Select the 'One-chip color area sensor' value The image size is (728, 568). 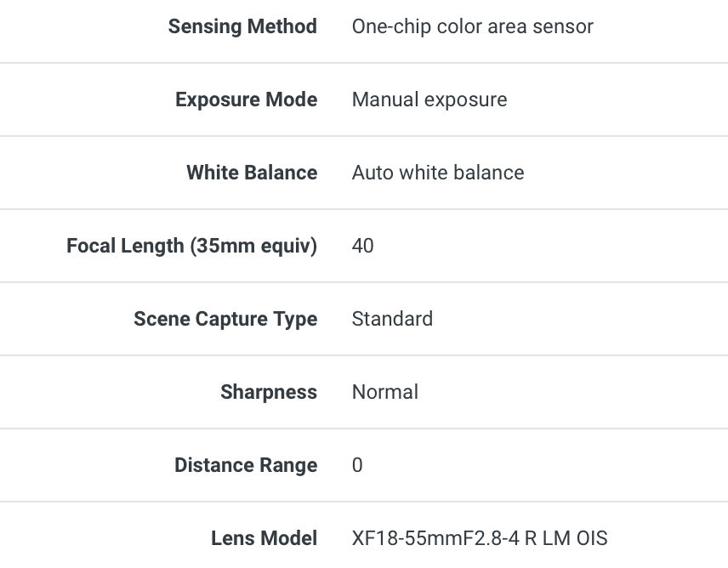tap(472, 26)
